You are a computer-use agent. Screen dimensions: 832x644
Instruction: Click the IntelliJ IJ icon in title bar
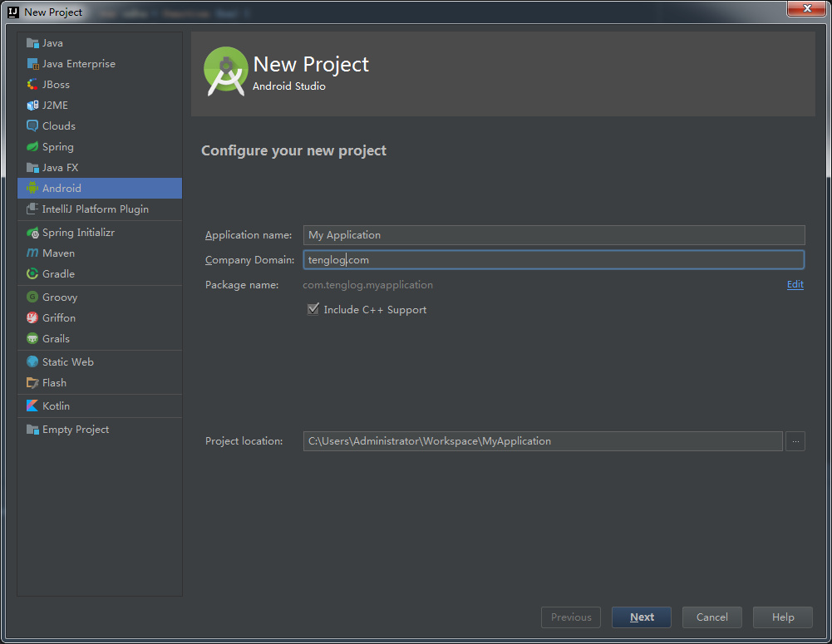point(13,12)
